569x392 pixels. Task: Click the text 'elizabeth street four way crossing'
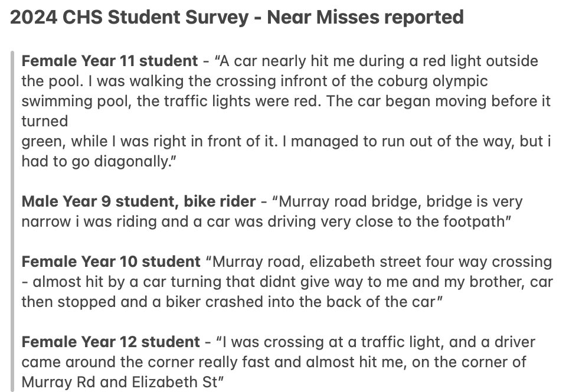431,262
